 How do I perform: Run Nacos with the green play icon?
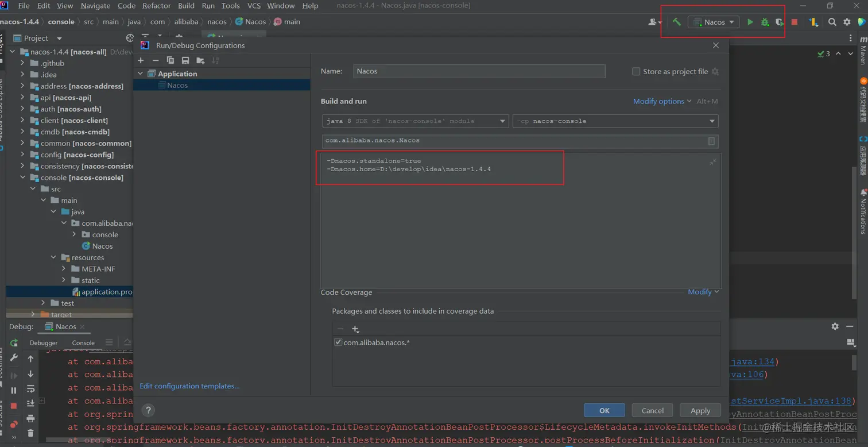tap(750, 22)
